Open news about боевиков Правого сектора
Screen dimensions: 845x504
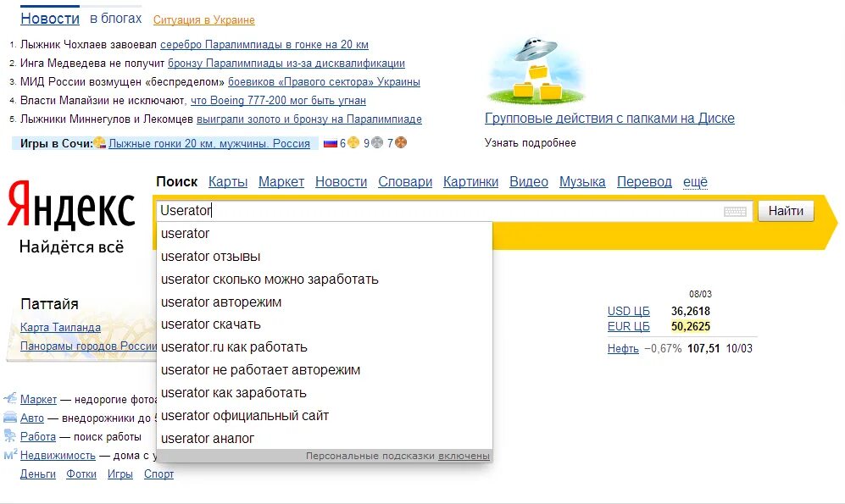pos(324,82)
